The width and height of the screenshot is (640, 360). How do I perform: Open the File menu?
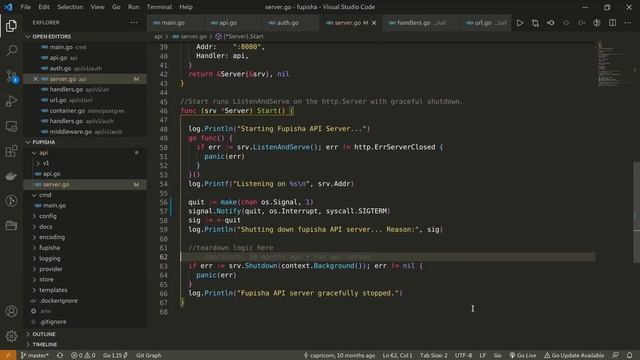point(25,7)
